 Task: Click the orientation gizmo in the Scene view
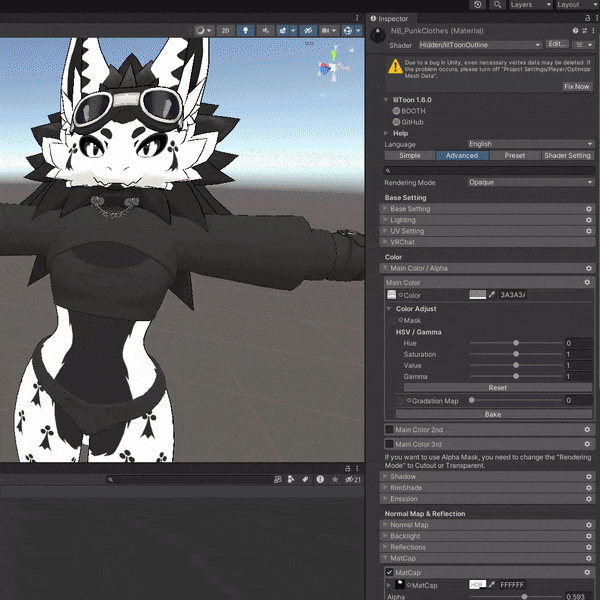coord(333,68)
